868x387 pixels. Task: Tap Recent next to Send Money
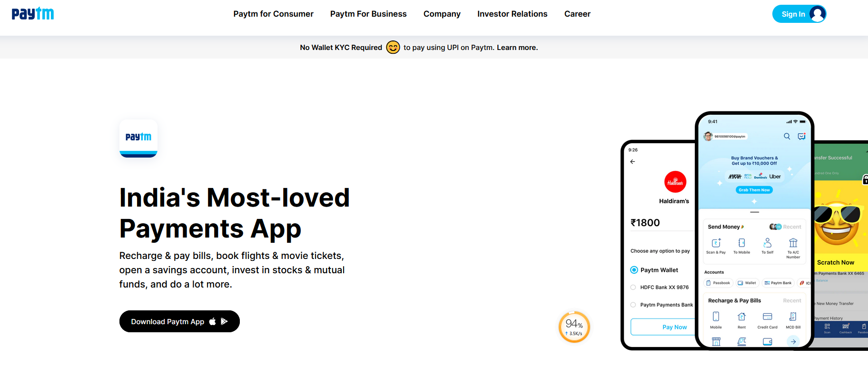coord(792,227)
